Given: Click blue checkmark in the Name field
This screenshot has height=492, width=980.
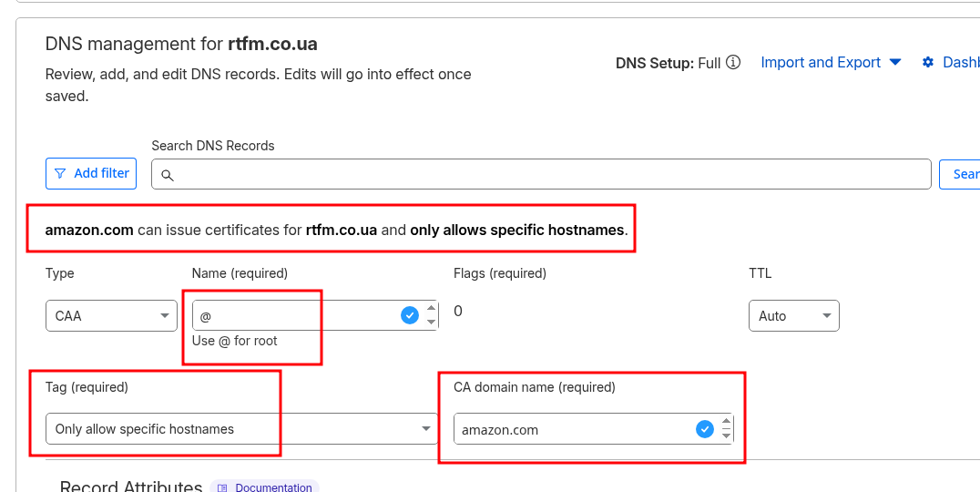Looking at the screenshot, I should click(x=410, y=315).
